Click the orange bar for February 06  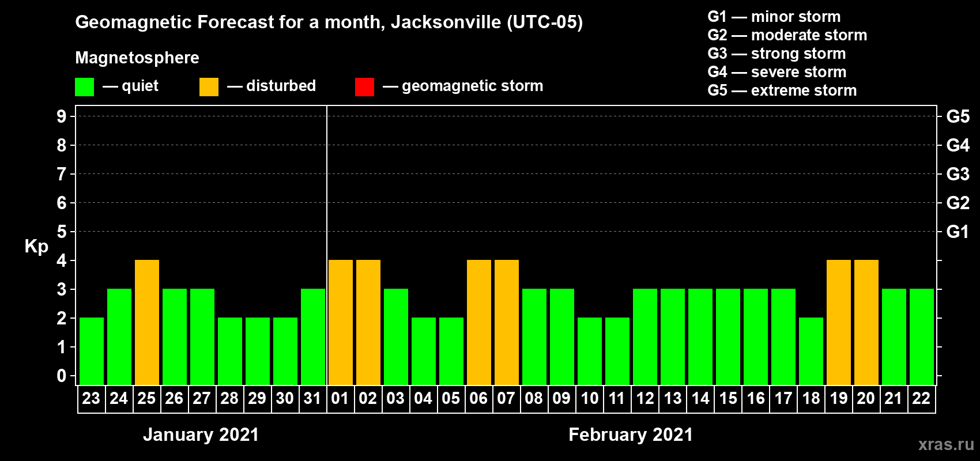point(479,322)
